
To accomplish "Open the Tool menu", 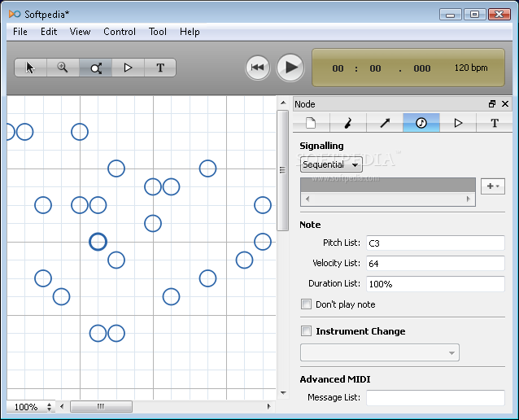I will coord(158,32).
